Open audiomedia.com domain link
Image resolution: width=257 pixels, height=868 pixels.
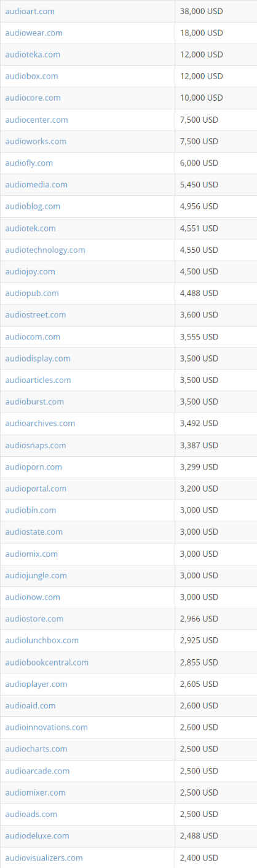point(36,185)
